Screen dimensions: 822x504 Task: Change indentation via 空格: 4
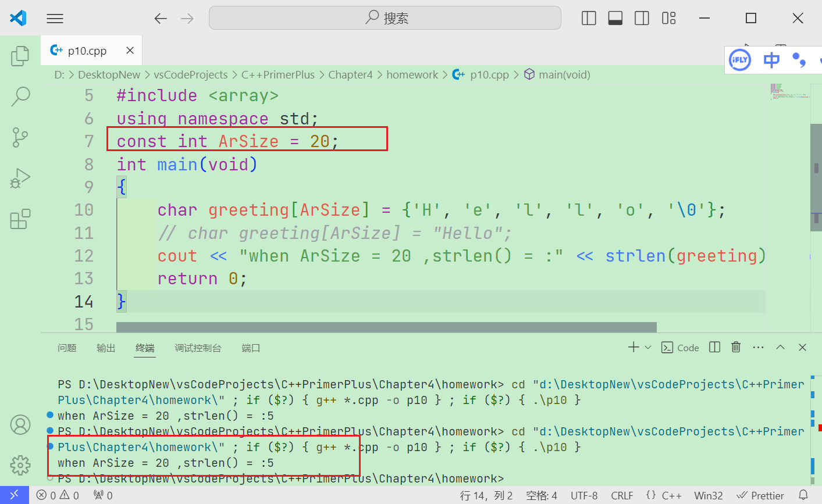point(542,495)
